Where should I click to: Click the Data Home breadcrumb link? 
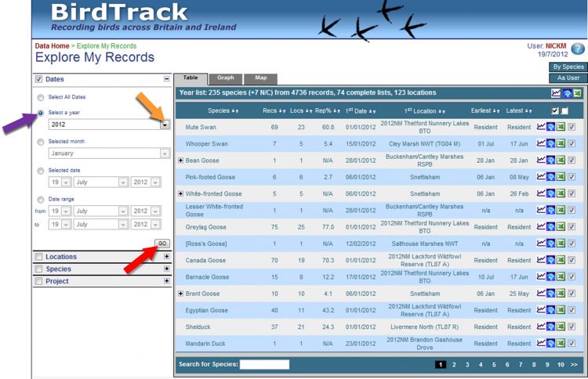pos(52,46)
